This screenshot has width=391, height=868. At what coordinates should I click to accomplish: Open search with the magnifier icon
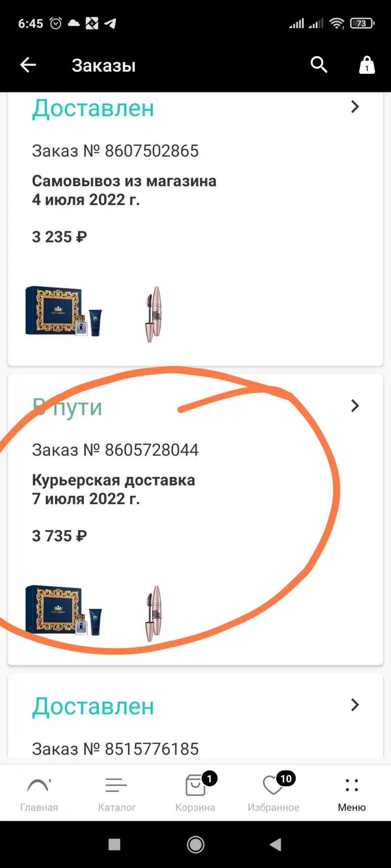coord(319,65)
